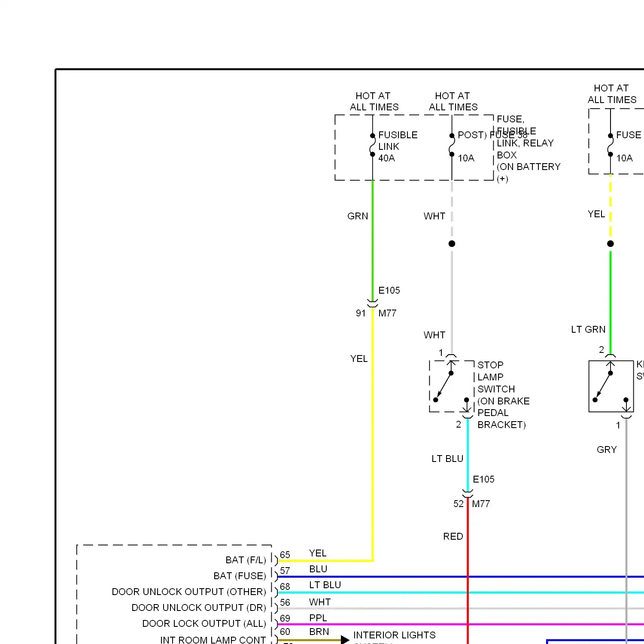This screenshot has width=644, height=644.
Task: Click 'WHT' wire color at pin 56
Action: (x=320, y=602)
